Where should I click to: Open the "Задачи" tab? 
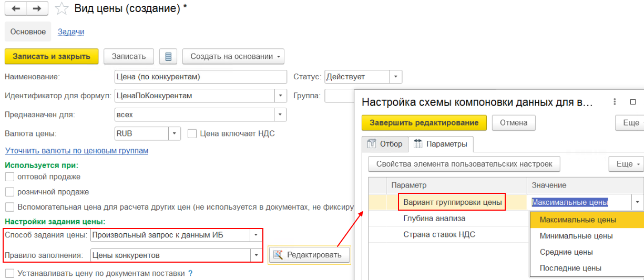click(71, 32)
